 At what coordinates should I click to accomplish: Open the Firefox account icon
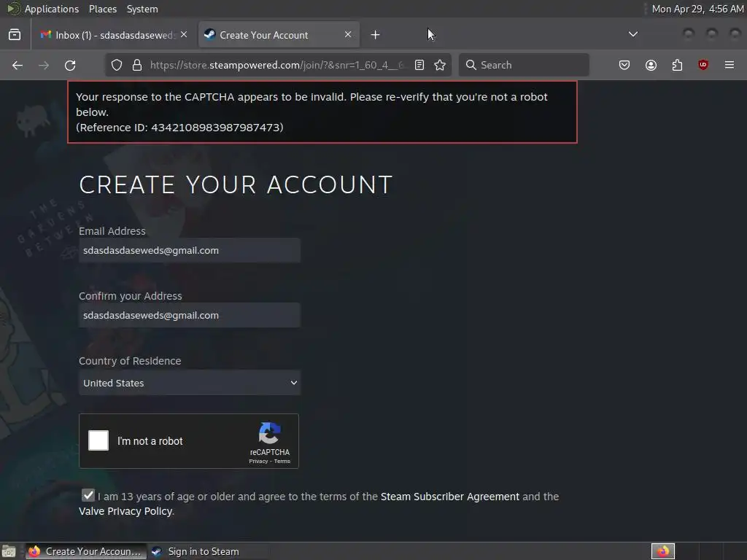point(651,65)
